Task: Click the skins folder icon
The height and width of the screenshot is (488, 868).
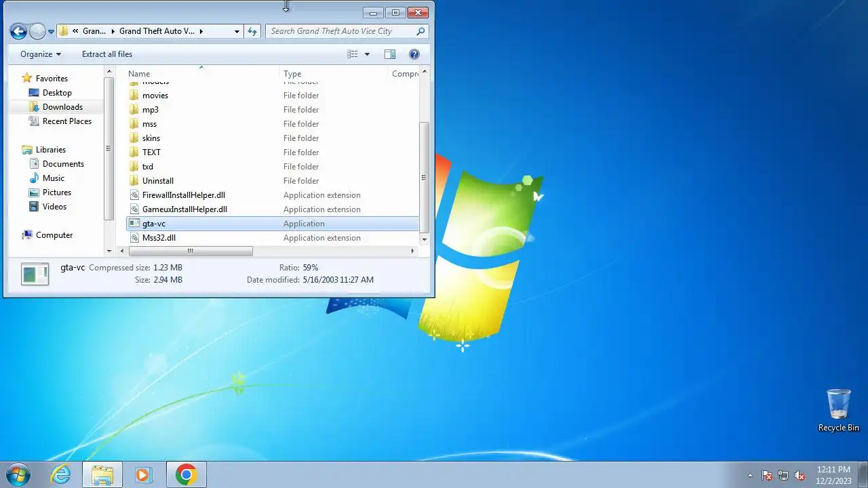Action: coord(134,138)
